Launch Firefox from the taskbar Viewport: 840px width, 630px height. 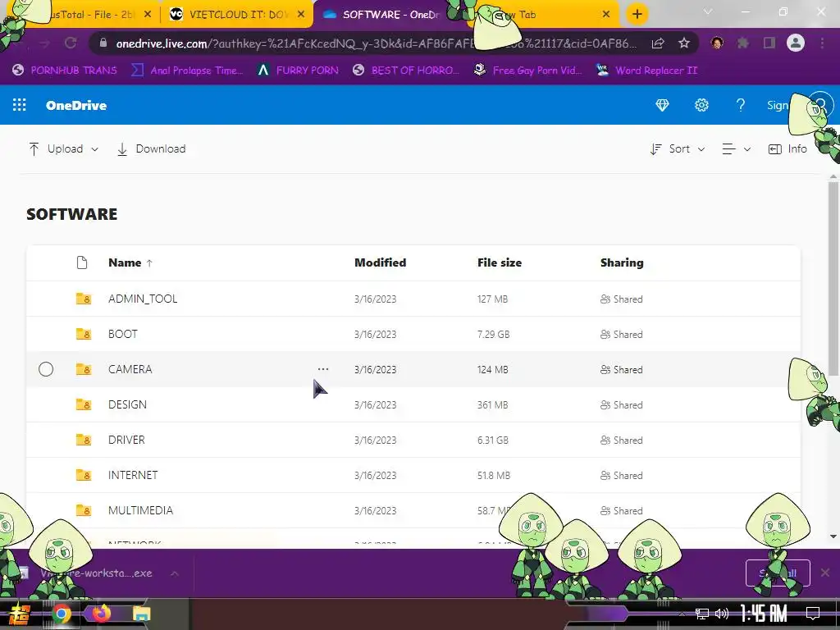pos(101,614)
